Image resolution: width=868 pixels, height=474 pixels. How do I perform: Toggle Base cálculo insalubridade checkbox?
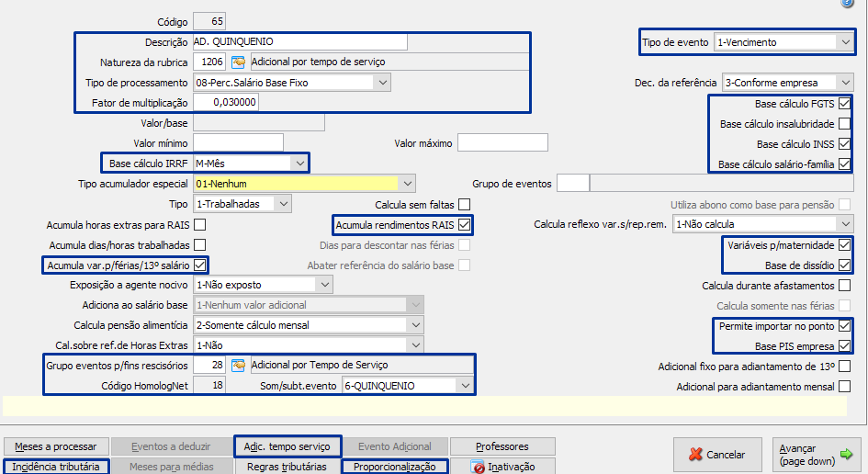point(844,124)
